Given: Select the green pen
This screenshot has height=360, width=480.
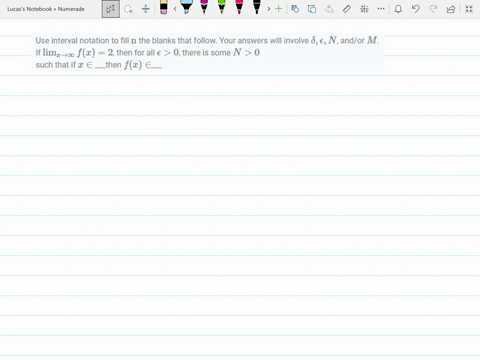Looking at the screenshot, I should click(x=222, y=7).
